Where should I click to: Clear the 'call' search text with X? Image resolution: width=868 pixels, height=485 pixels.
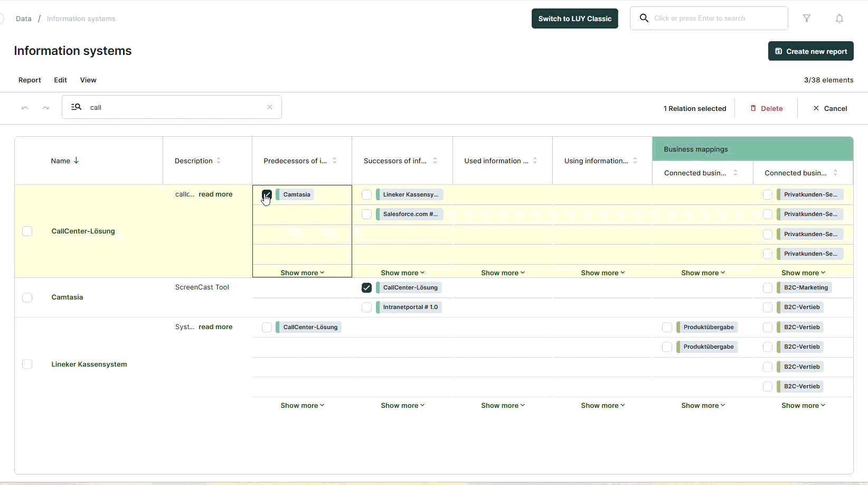pos(270,107)
